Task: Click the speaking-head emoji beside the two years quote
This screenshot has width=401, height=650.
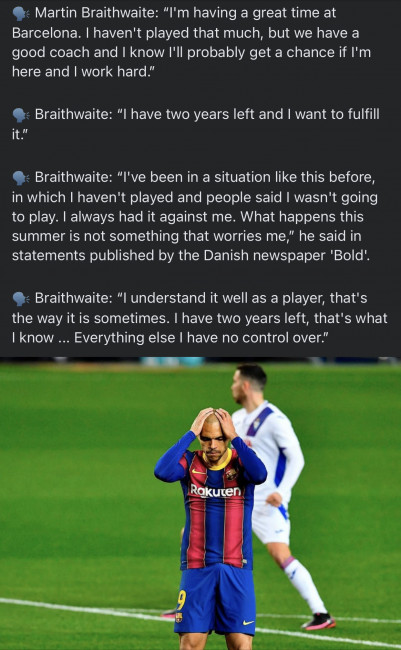Action: click(x=20, y=115)
